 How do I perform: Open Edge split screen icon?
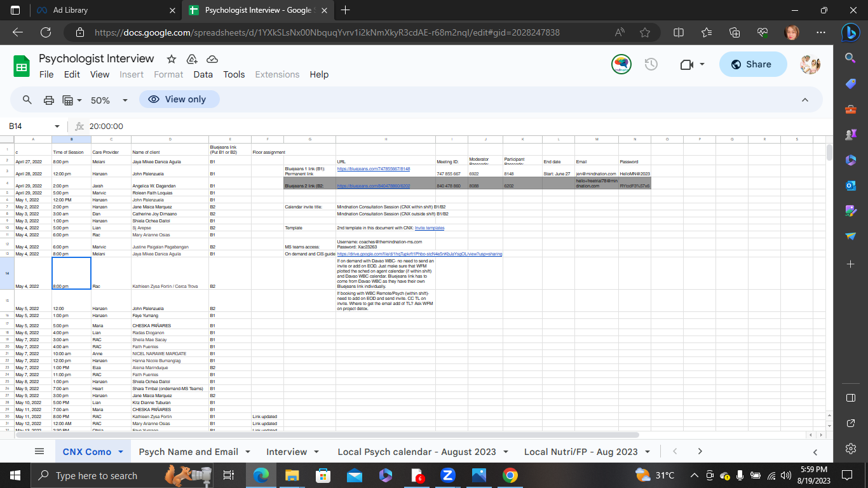[679, 32]
